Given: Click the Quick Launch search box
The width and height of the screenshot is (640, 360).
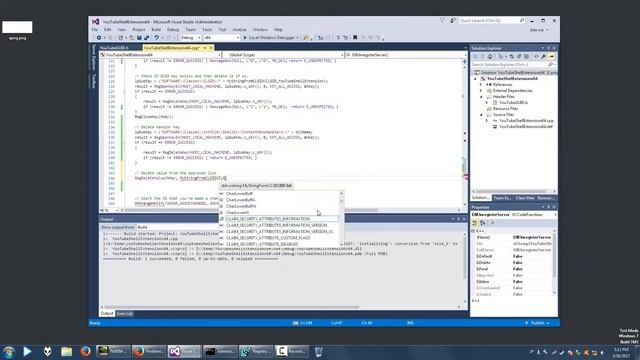Looking at the screenshot, I should 491,20.
